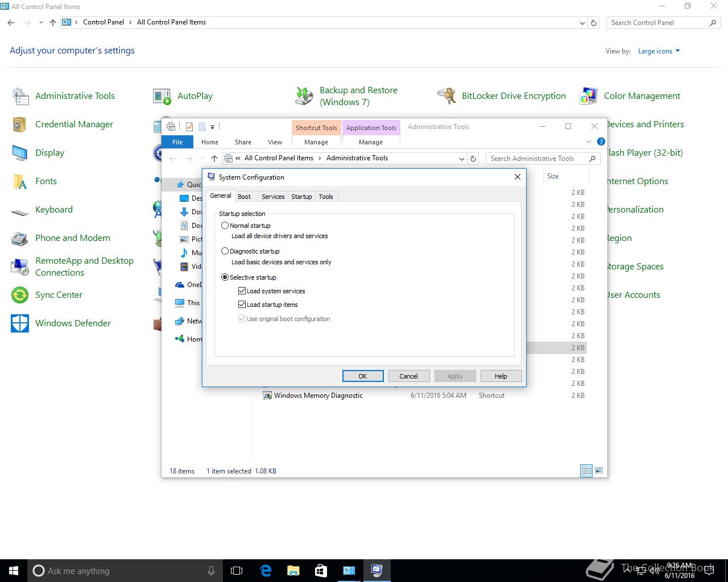Select Windows Memory Diagnostic shortcut
Viewport: 728px width, 582px height.
pos(318,396)
